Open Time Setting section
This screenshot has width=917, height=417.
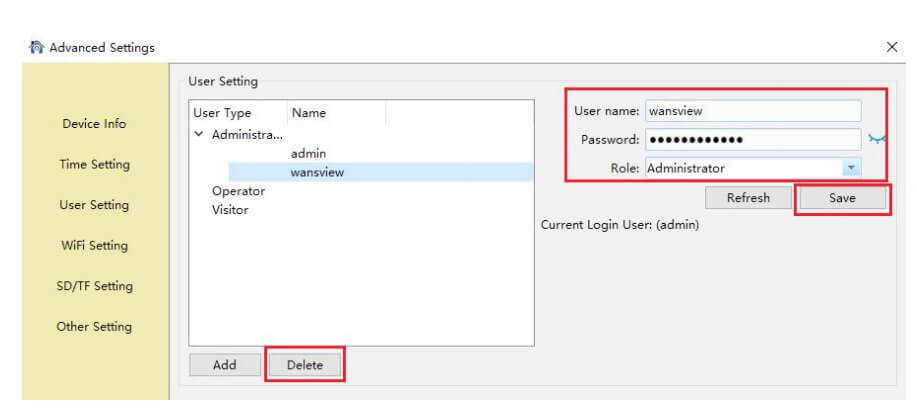pos(94,164)
